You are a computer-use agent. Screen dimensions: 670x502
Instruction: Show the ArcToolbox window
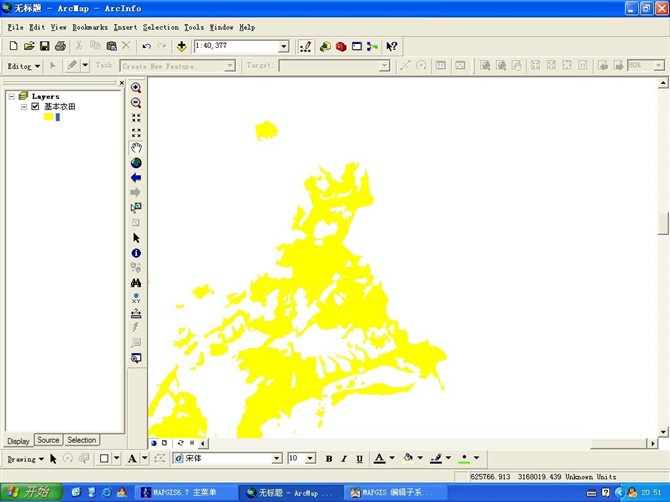coord(341,46)
